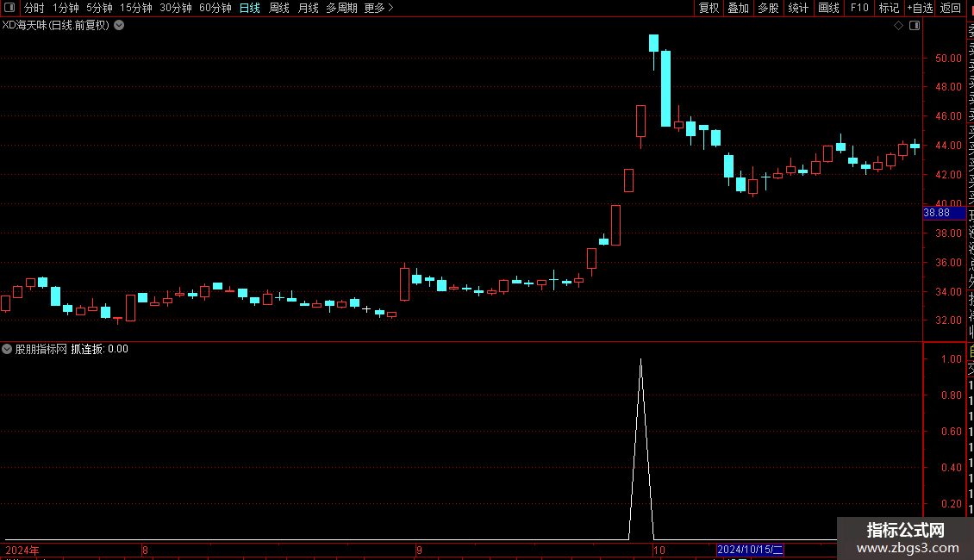This screenshot has height=560, width=974.
Task: Switch to 月线 monthly chart
Action: pos(308,8)
